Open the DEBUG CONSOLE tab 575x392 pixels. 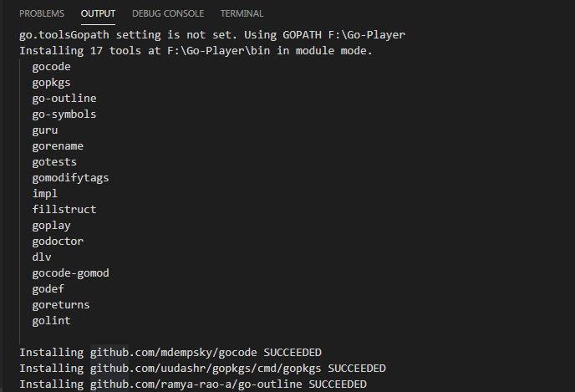coord(168,13)
